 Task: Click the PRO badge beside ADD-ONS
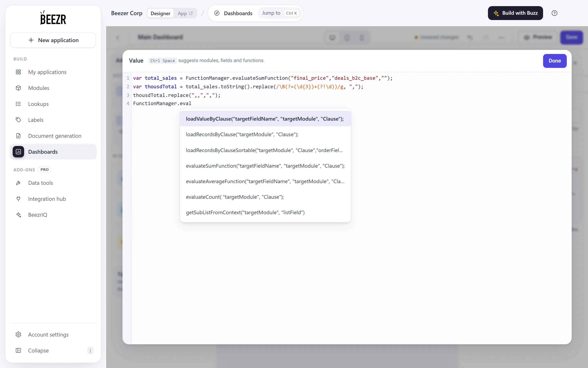tap(45, 170)
